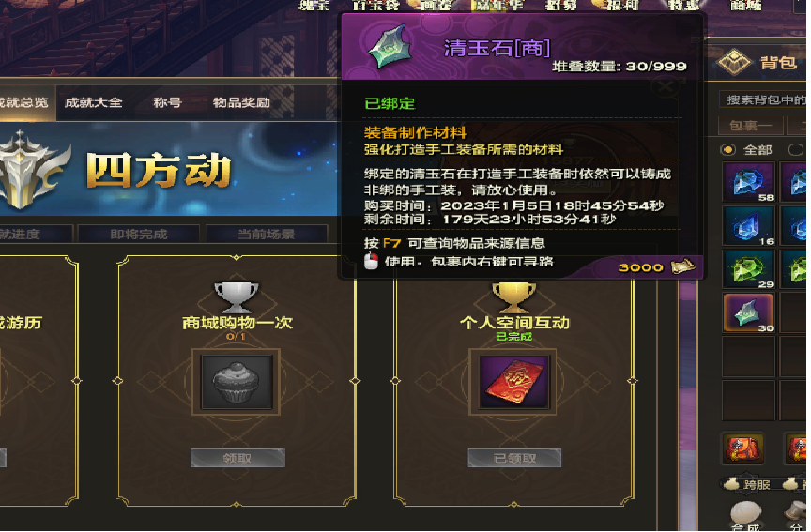Select the green gem stack of 29
This screenshot has height=532, width=811.
[x=748, y=269]
